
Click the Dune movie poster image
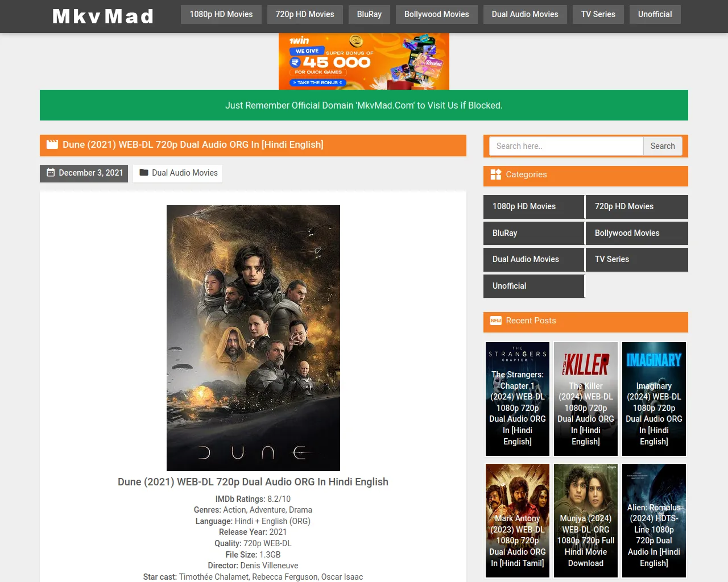(x=253, y=338)
